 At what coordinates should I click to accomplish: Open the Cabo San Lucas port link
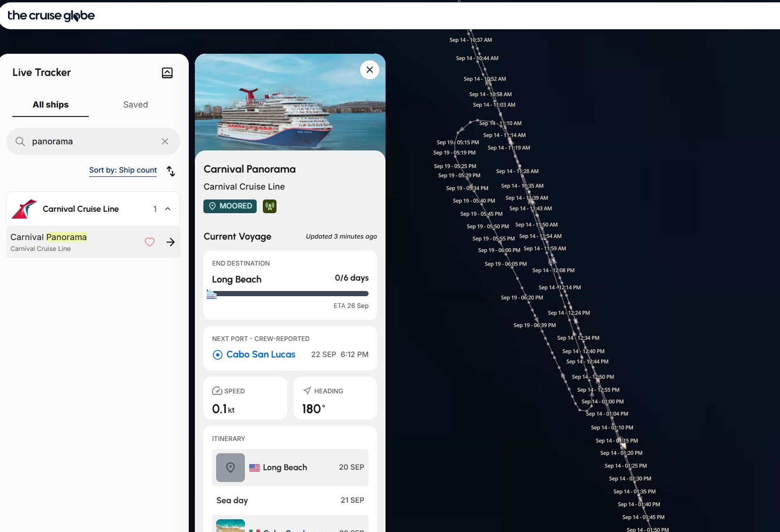click(261, 355)
